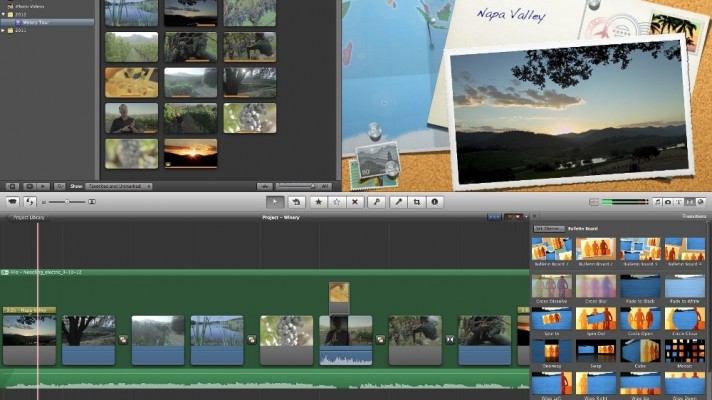Expand the 2011 events folder

click(5, 30)
